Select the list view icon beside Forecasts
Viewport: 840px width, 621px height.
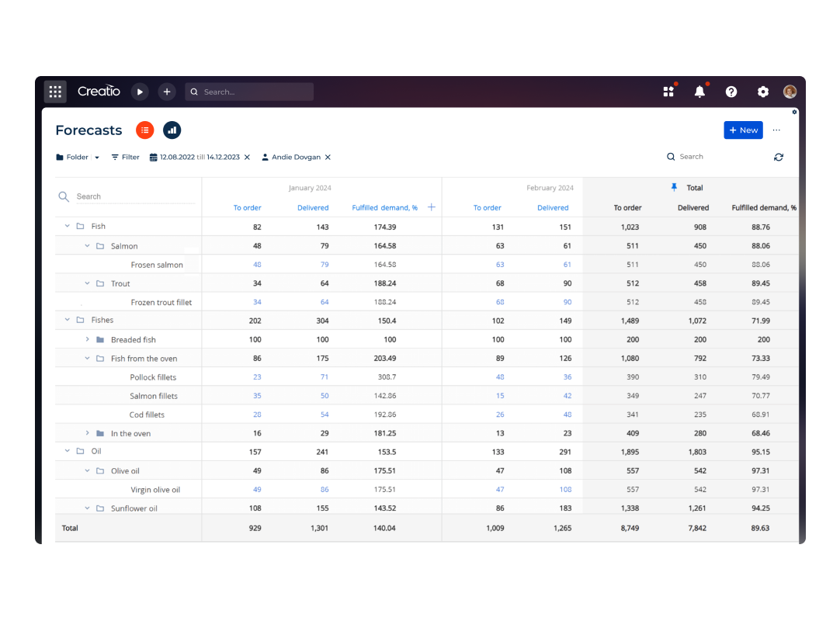coord(144,130)
